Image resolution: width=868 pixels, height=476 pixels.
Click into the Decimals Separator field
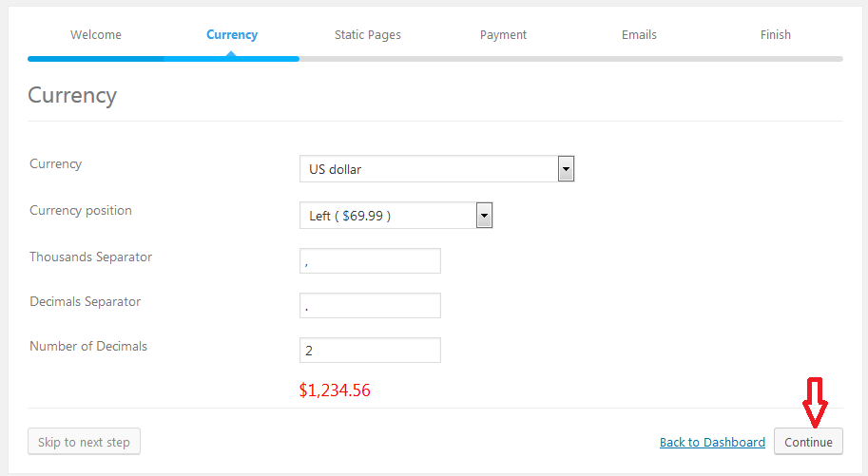click(x=370, y=306)
